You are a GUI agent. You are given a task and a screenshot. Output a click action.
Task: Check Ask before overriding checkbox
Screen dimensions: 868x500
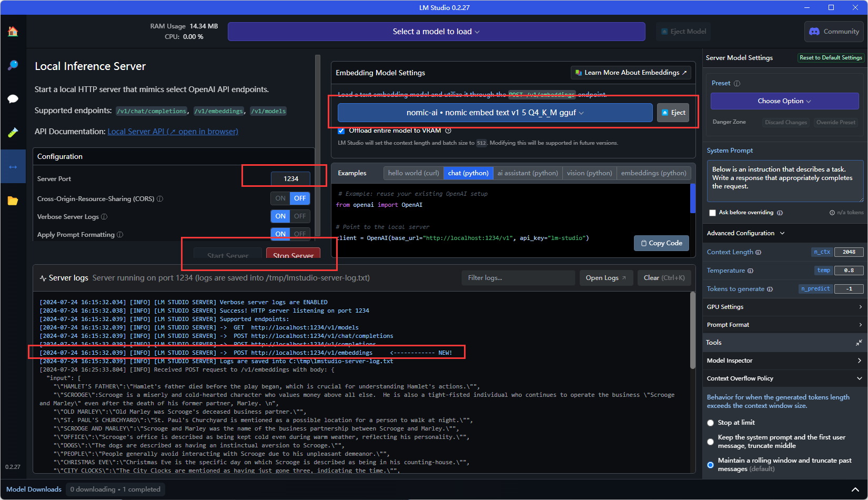coord(712,213)
